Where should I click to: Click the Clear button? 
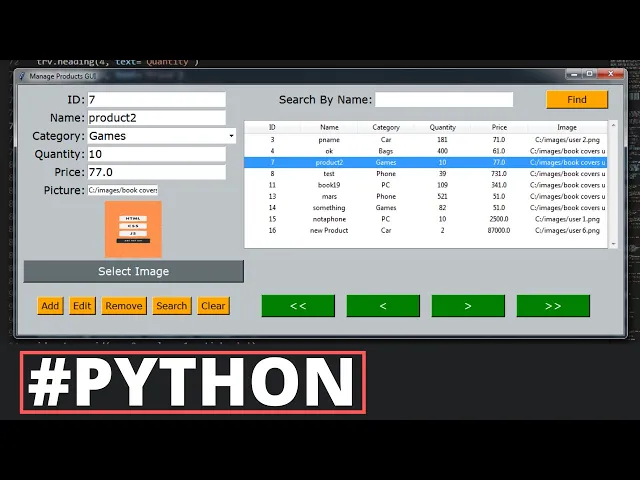pyautogui.click(x=213, y=306)
